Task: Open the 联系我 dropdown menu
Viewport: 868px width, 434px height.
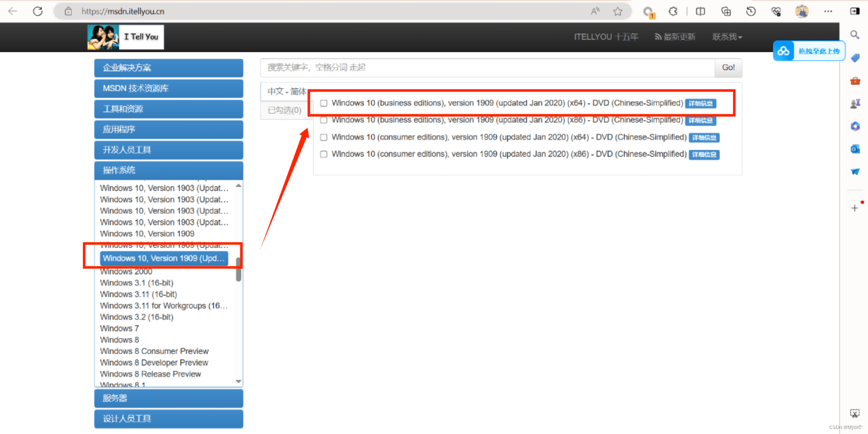Action: (727, 37)
